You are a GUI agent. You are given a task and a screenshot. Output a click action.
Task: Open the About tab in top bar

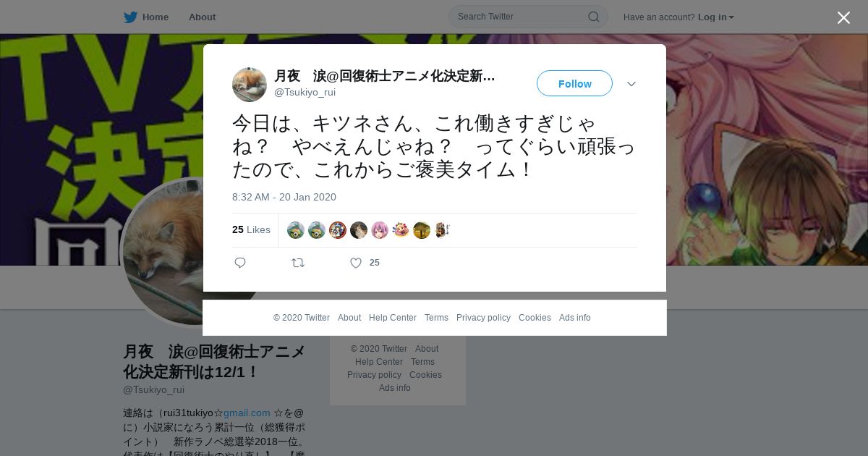pyautogui.click(x=202, y=17)
